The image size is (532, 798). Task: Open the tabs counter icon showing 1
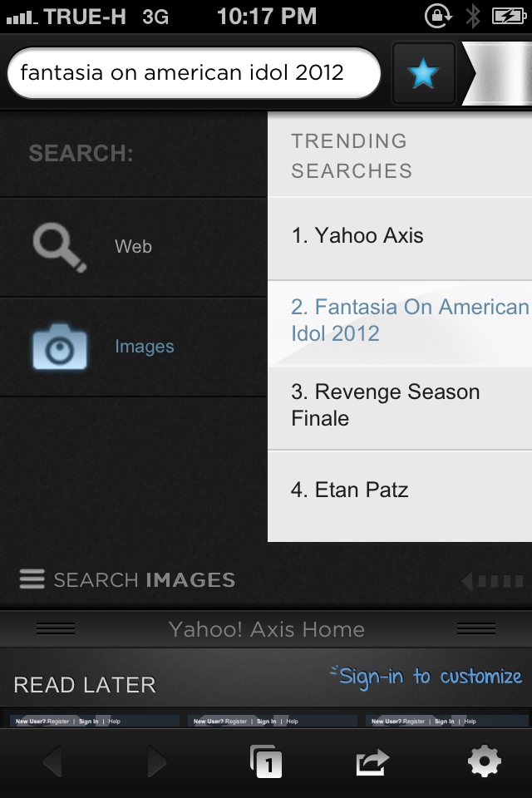(x=266, y=761)
